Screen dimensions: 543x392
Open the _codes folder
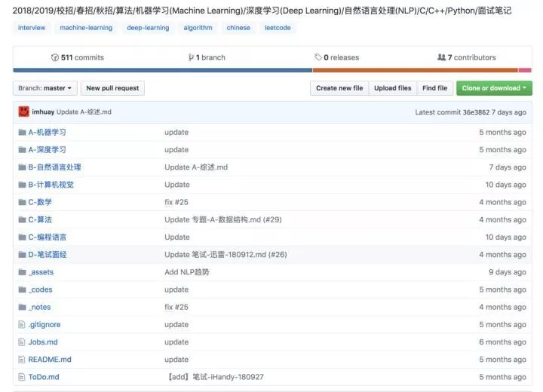[x=41, y=289]
